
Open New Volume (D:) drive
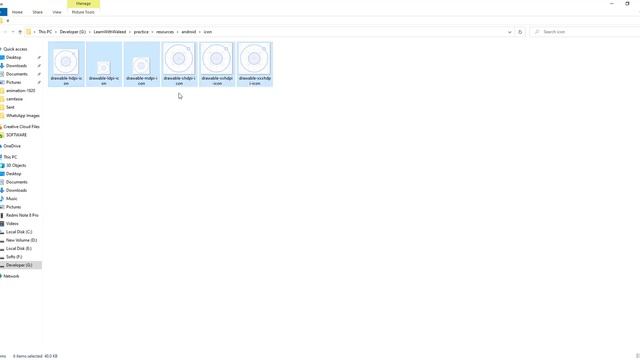tap(21, 240)
